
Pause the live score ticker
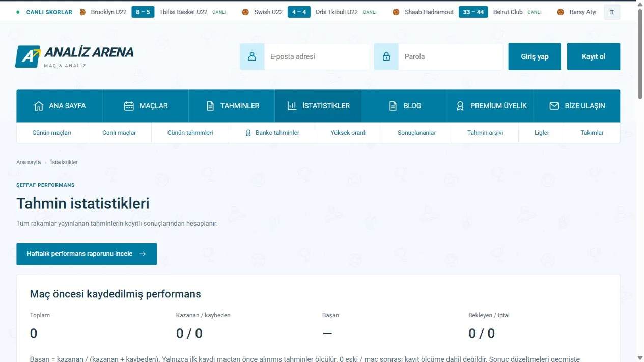pos(612,12)
